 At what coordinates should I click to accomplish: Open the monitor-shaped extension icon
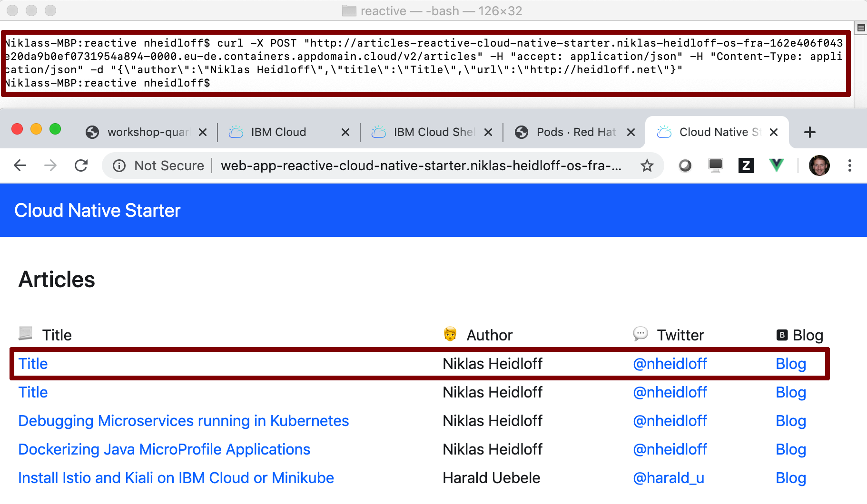point(715,165)
